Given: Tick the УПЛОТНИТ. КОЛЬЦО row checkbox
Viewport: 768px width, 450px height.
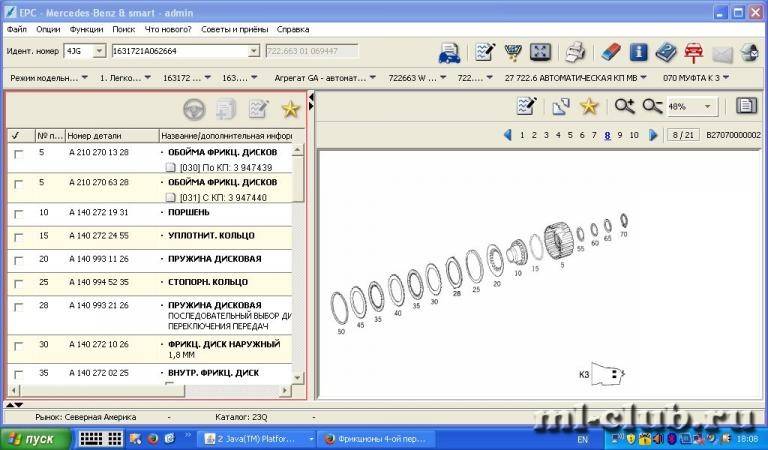Looking at the screenshot, I should (x=19, y=237).
